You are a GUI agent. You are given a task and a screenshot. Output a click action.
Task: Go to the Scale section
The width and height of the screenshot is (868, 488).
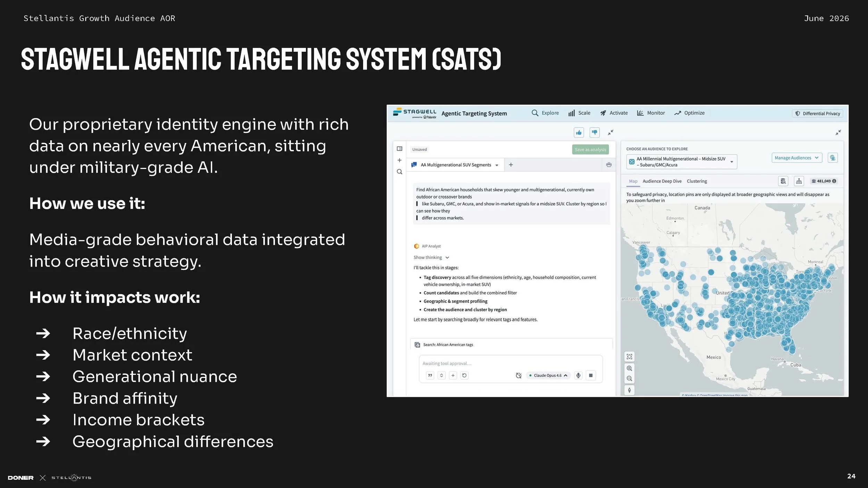pyautogui.click(x=579, y=113)
